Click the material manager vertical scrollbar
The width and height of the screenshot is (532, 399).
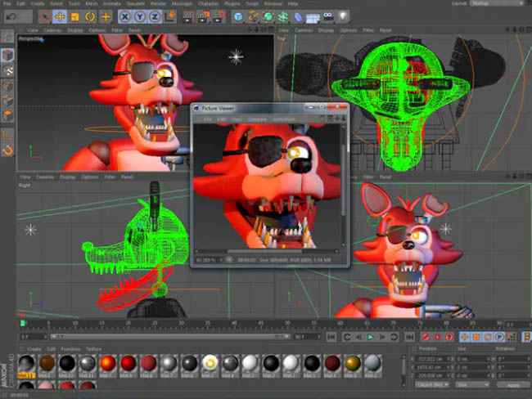[x=404, y=370]
